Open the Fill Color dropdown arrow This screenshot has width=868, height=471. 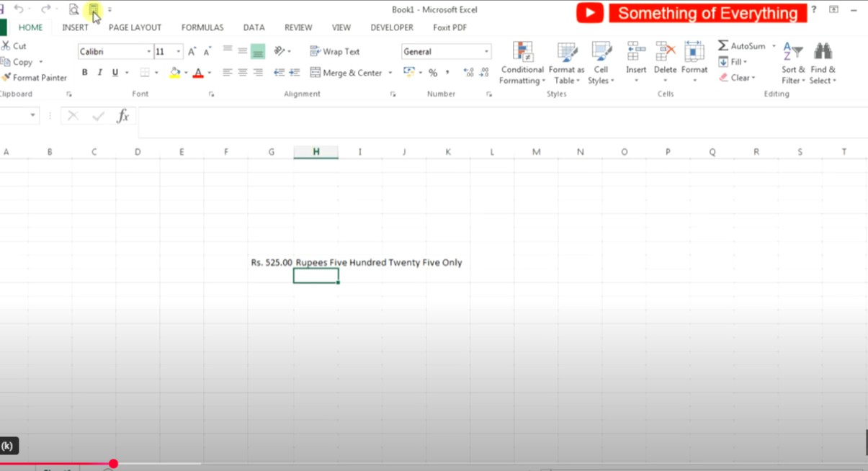point(186,73)
